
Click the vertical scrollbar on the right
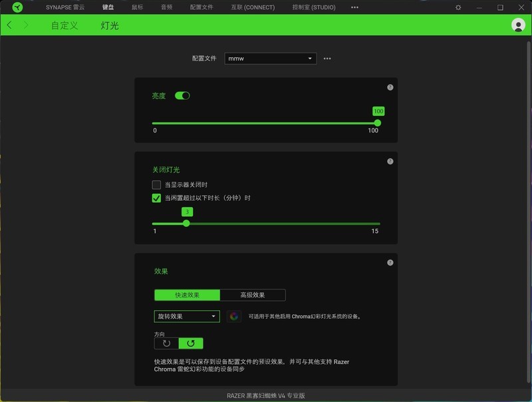529,210
